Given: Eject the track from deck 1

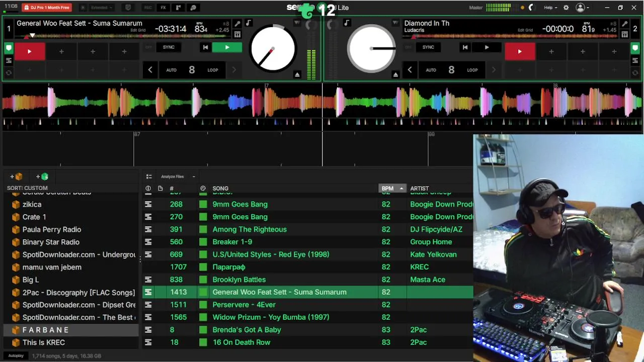Looking at the screenshot, I should (297, 75).
